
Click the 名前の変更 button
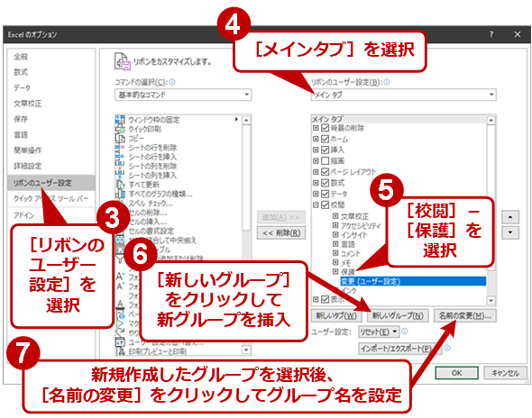(x=464, y=315)
